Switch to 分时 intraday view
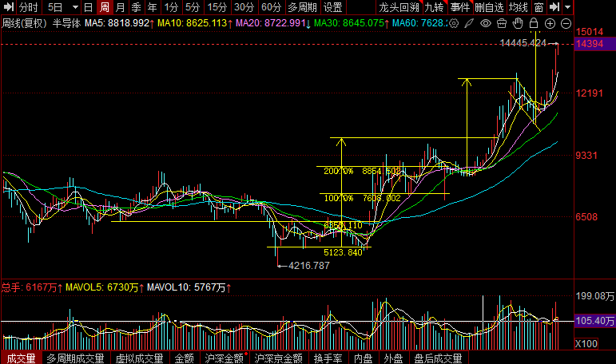Viewport: 616px width, 364px height. [x=28, y=7]
